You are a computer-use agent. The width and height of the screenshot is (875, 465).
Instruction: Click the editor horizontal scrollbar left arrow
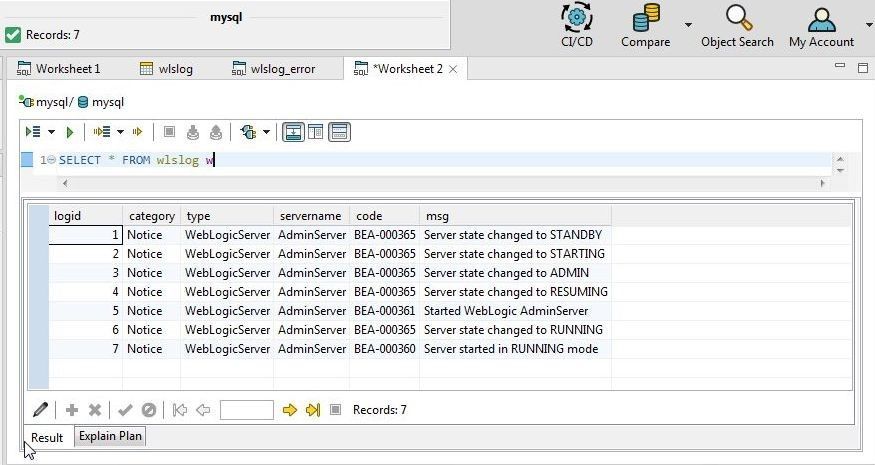[x=65, y=183]
